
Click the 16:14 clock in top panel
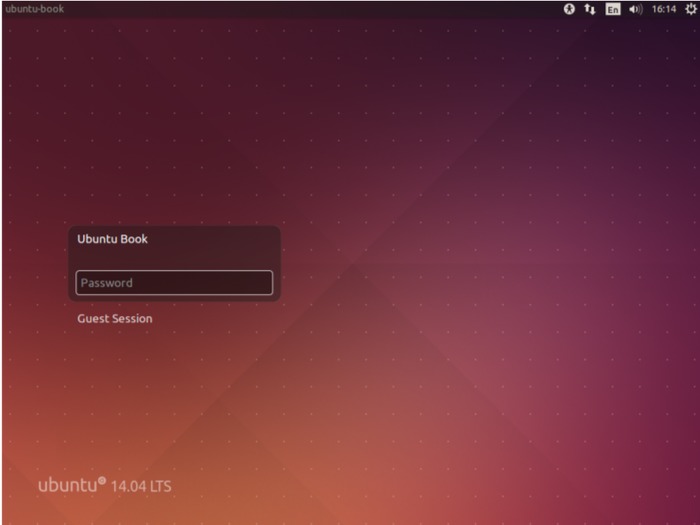(x=663, y=9)
